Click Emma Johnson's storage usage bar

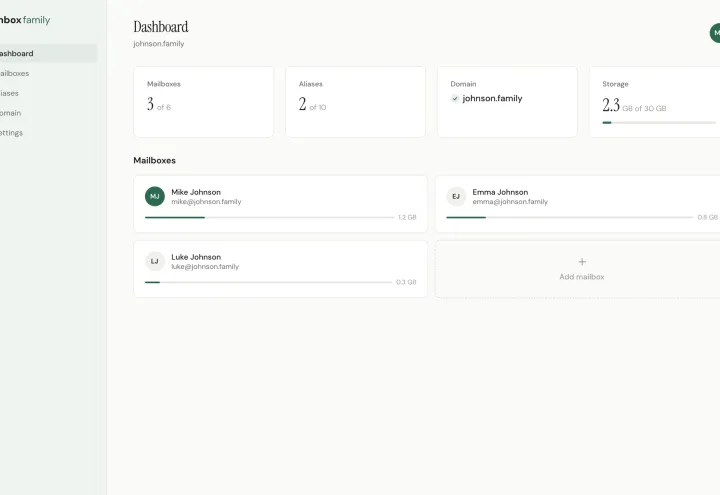pyautogui.click(x=569, y=217)
